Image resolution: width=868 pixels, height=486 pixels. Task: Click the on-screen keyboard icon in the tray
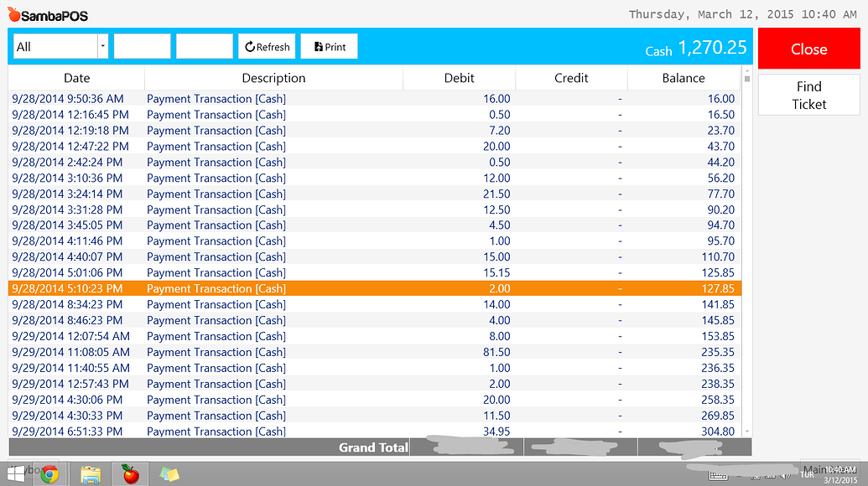(717, 476)
